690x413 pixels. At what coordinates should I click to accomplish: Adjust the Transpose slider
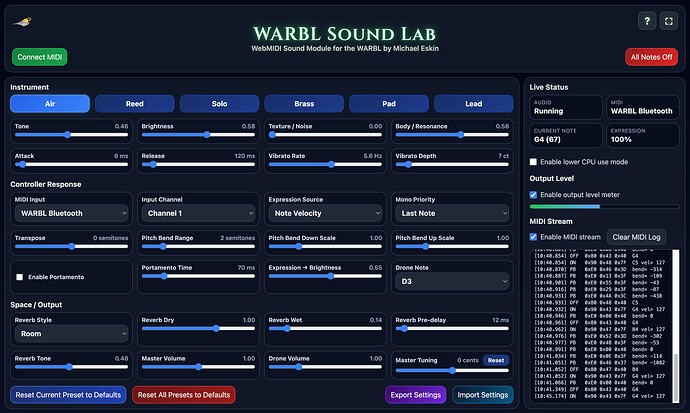pos(71,246)
